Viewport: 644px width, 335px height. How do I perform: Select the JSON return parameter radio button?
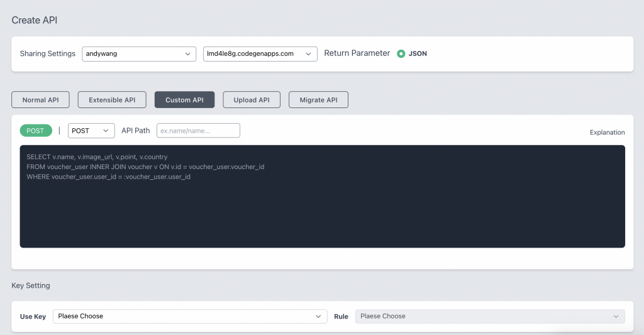pos(401,53)
